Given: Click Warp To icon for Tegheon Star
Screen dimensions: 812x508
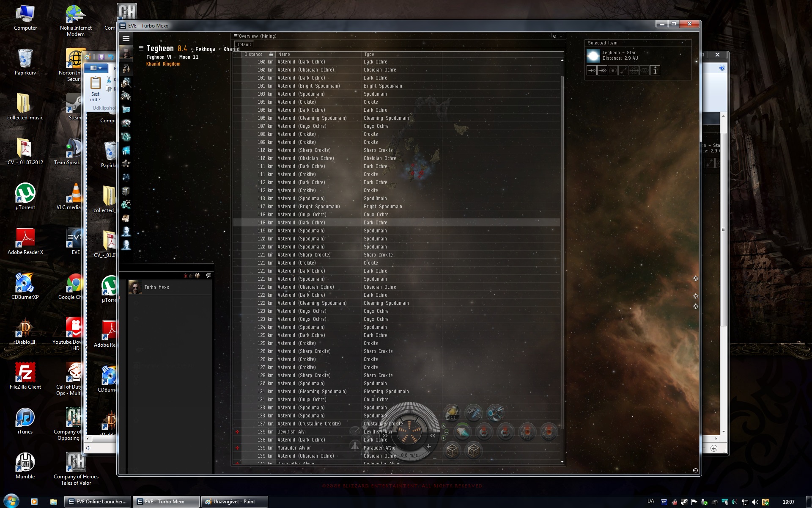Looking at the screenshot, I should coord(602,71).
